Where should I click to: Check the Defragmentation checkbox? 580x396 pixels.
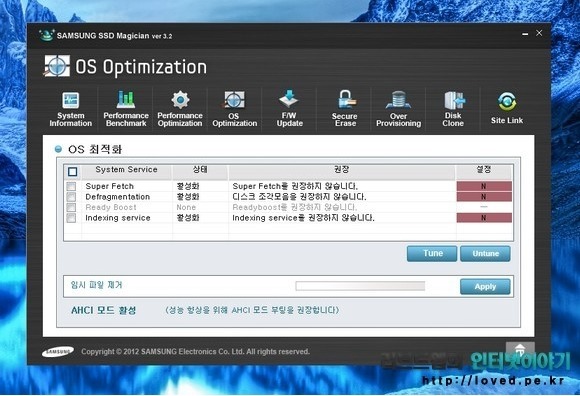pyautogui.click(x=71, y=197)
